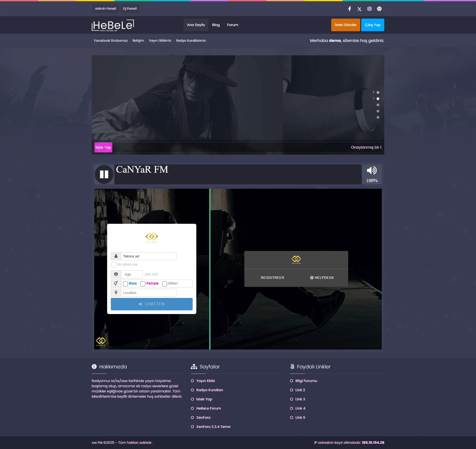
Task: Open the Facebook social icon
Action: [350, 9]
